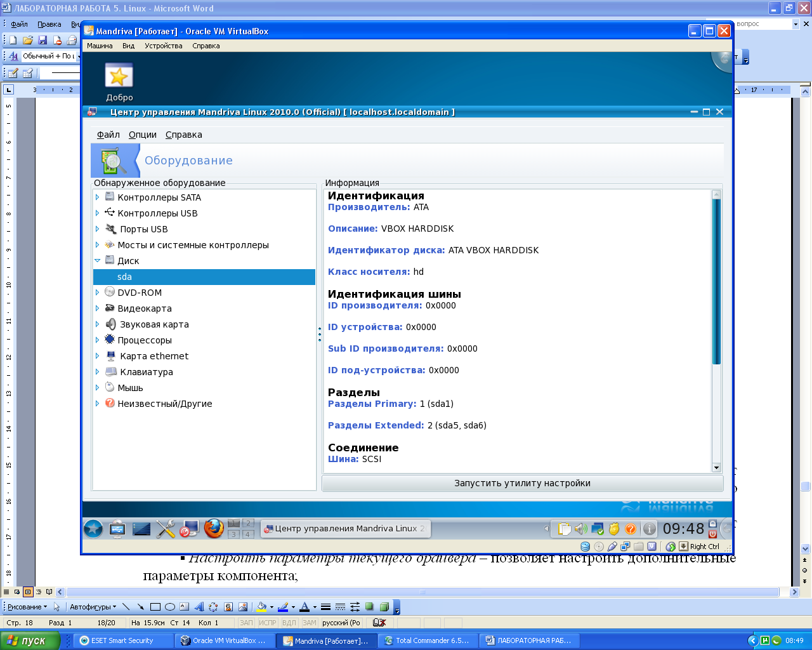Screen dimensions: 812x650
Task: Click Запустить утилиту настройки button
Action: tap(523, 483)
